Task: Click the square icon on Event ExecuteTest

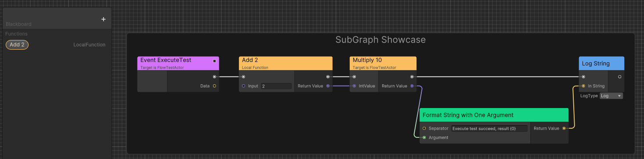Action: coord(214,61)
